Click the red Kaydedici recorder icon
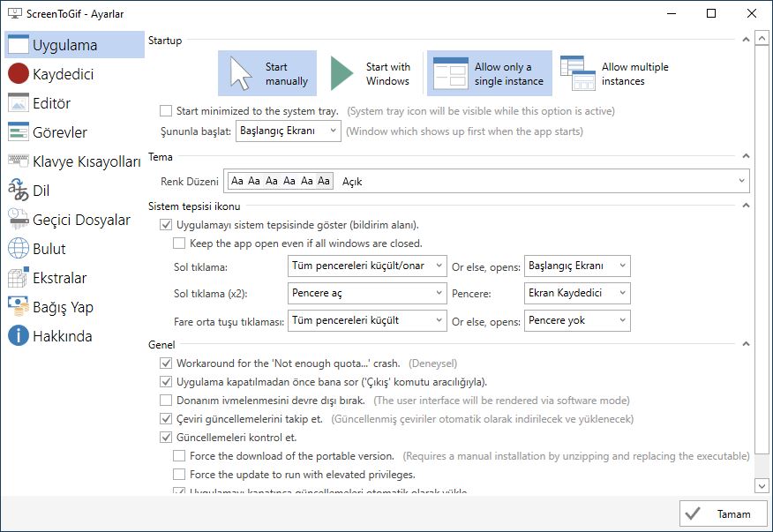Image resolution: width=773 pixels, height=532 pixels. 19,73
